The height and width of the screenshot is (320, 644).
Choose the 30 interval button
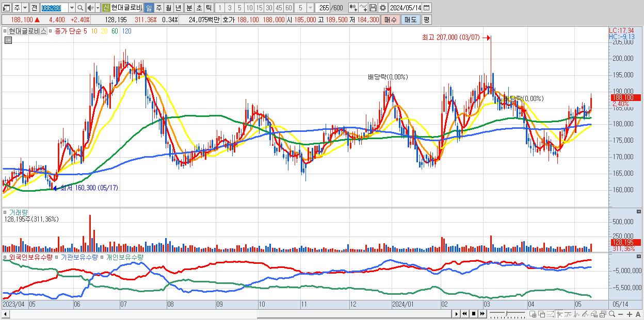[x=269, y=8]
